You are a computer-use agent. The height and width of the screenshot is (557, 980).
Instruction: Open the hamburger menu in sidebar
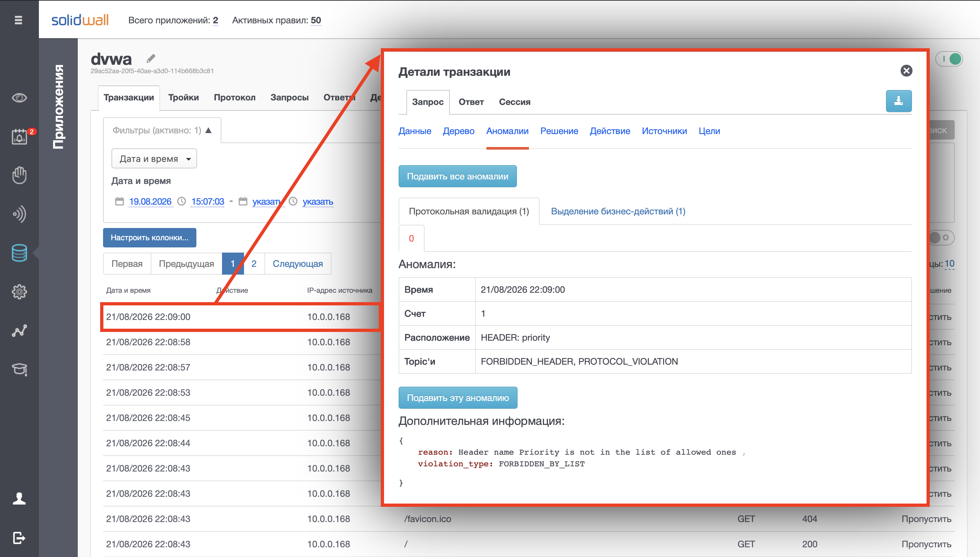click(x=18, y=20)
